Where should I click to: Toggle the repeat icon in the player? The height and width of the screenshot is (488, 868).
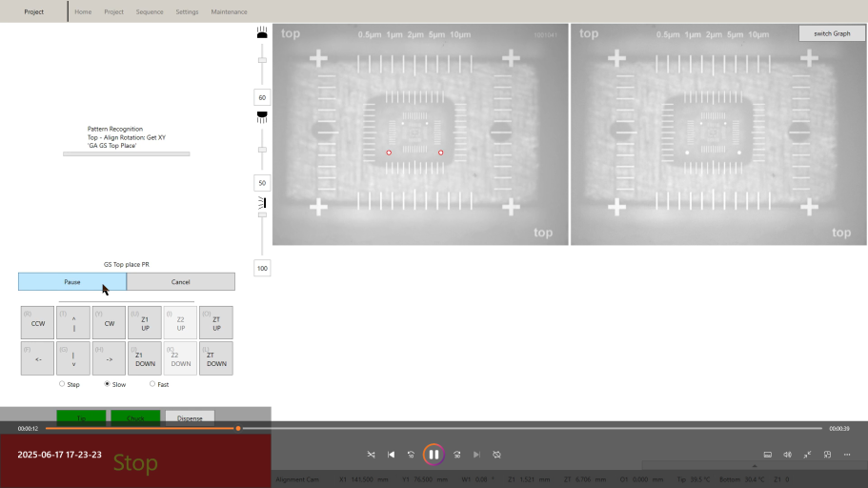[x=496, y=455]
